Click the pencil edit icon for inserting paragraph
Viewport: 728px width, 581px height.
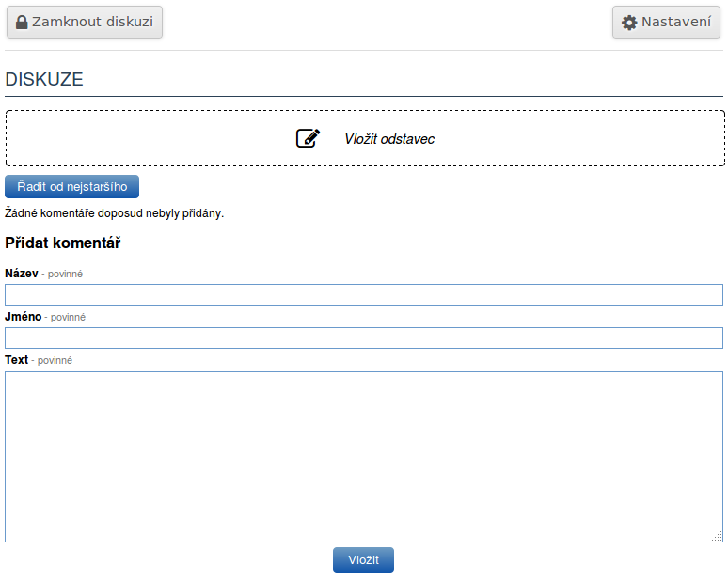pyautogui.click(x=308, y=138)
